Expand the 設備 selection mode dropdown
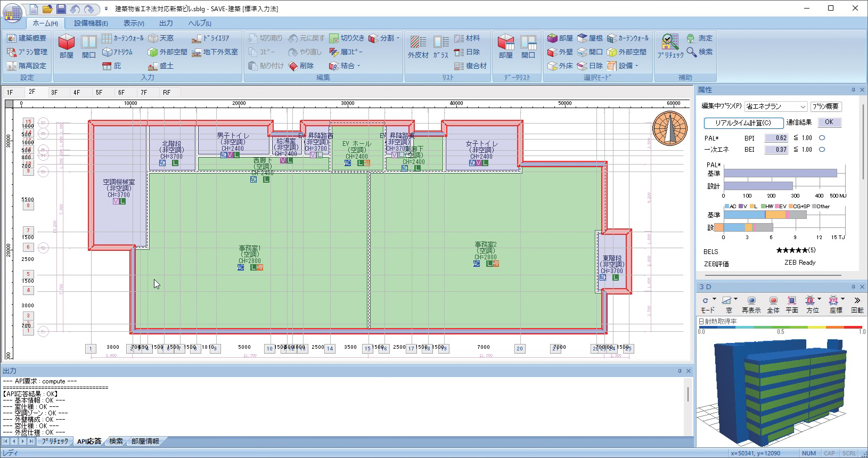The width and height of the screenshot is (868, 458). (636, 66)
